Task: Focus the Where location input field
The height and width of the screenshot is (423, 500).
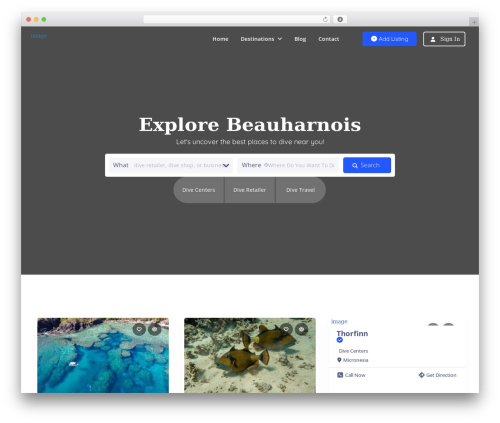Action: (x=288, y=165)
